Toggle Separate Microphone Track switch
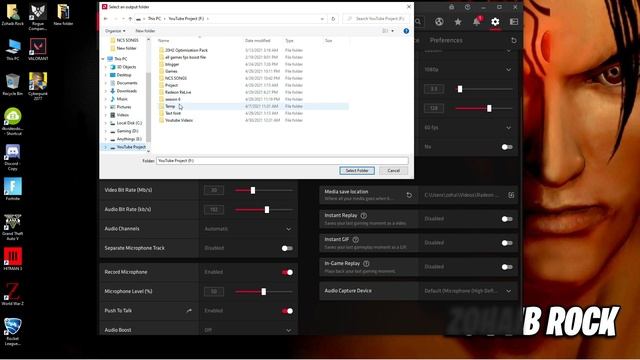 pos(287,248)
